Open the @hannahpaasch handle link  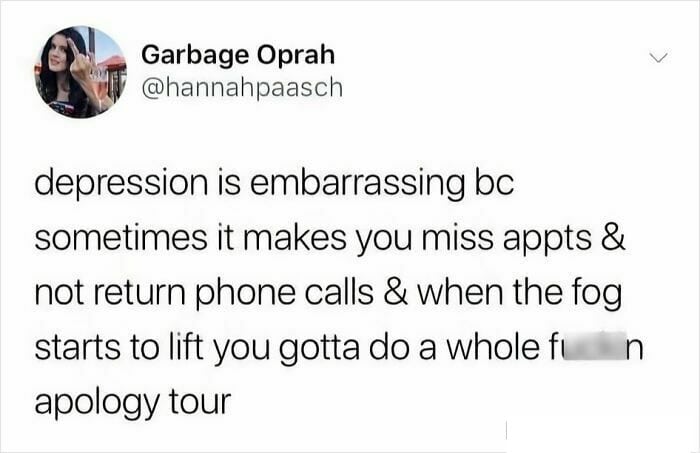click(242, 87)
